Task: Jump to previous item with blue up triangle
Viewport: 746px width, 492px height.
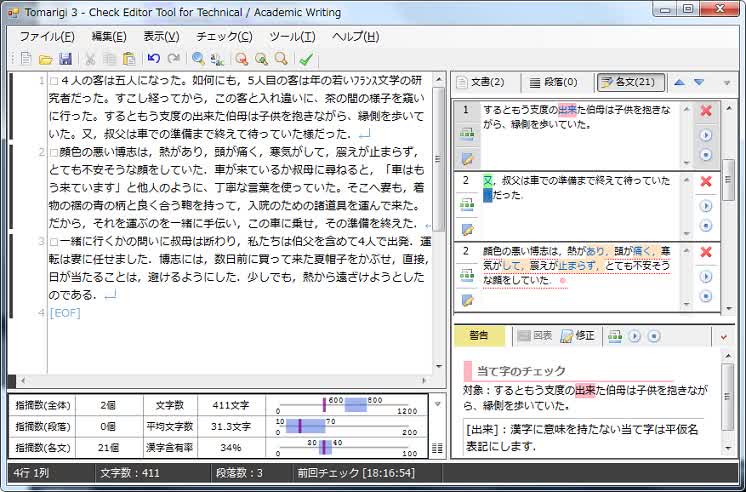Action: point(679,82)
